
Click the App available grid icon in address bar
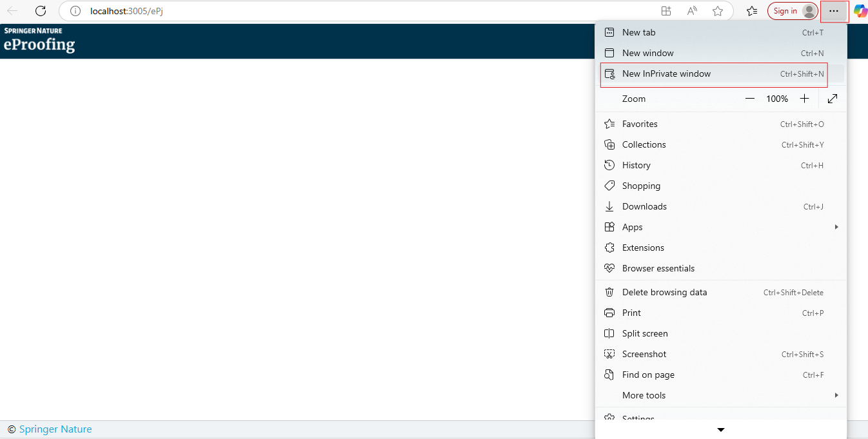click(666, 11)
